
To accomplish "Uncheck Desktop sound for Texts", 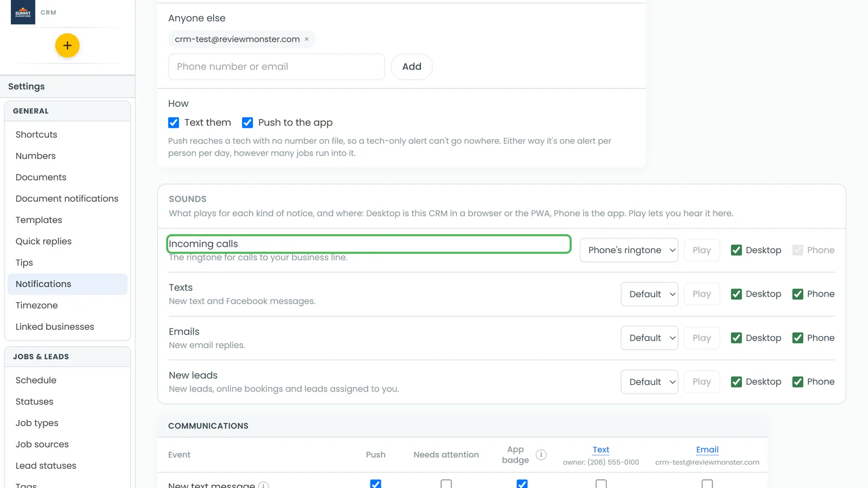I will click(x=736, y=294).
